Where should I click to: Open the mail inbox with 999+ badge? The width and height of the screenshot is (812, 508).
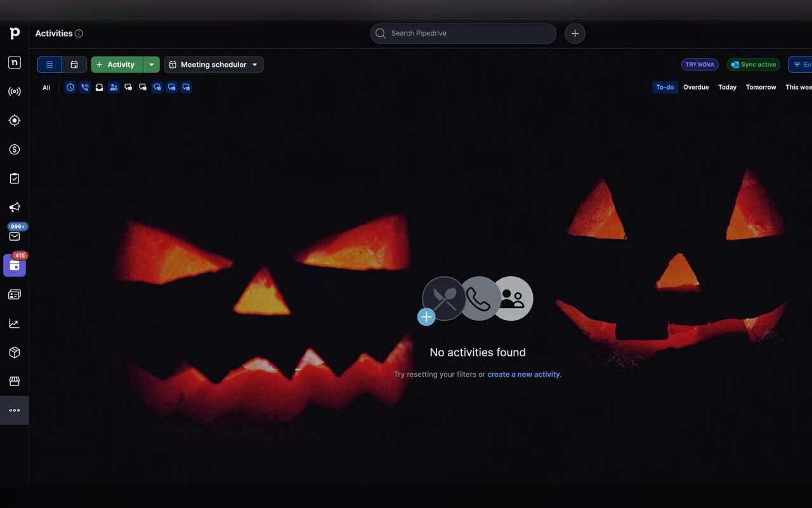point(15,236)
